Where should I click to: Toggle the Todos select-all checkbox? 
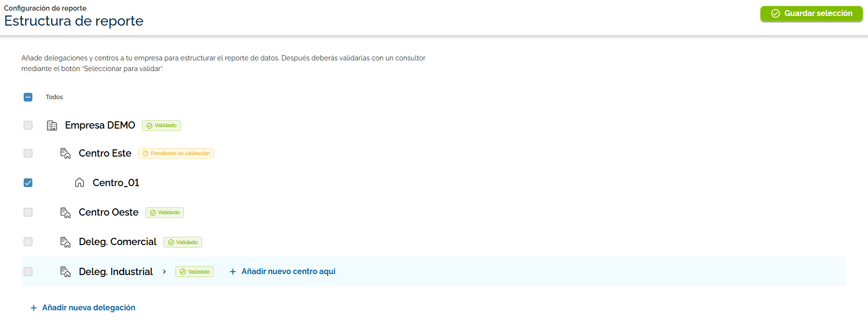click(x=28, y=97)
